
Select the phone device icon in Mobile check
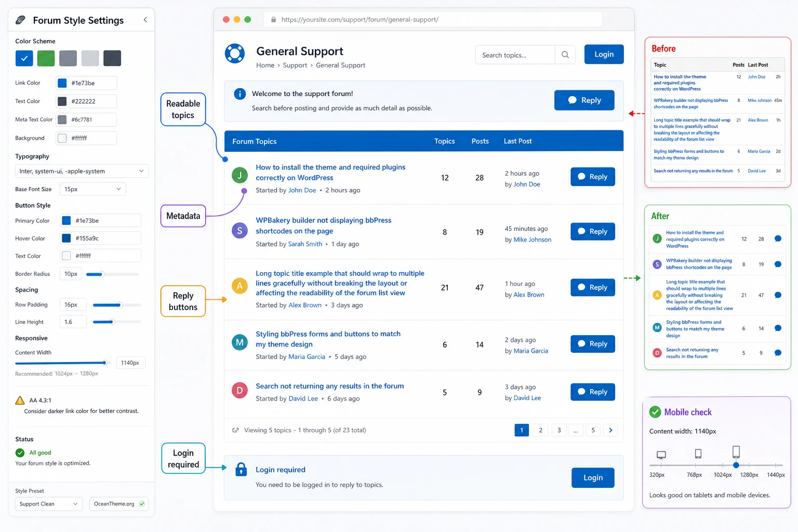point(736,451)
